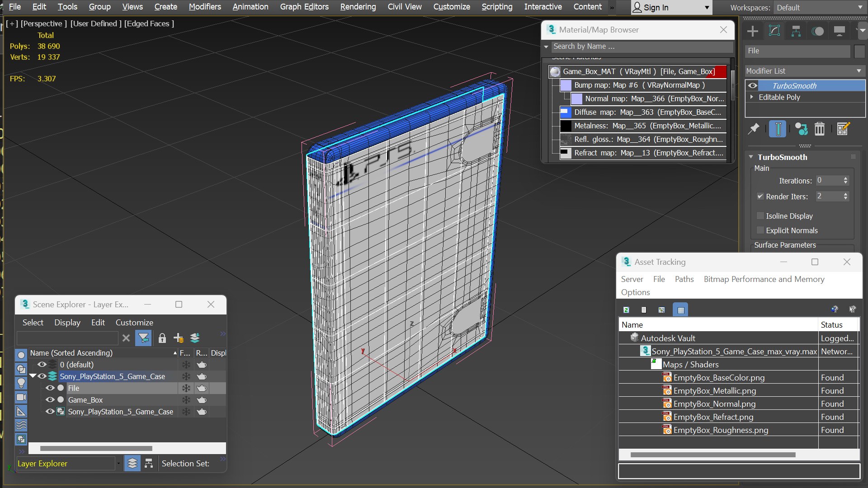Click the [Perspective] viewport label
Viewport: 868px width, 488px height.
[x=44, y=23]
